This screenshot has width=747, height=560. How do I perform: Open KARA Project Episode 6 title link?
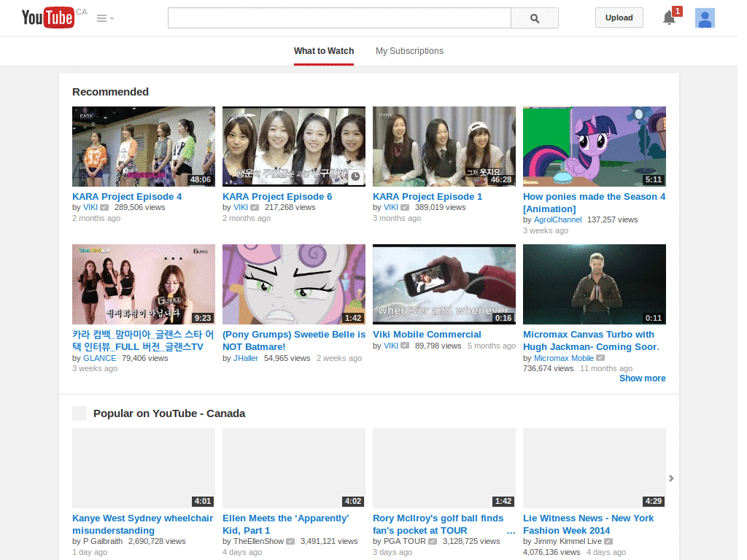tap(277, 197)
